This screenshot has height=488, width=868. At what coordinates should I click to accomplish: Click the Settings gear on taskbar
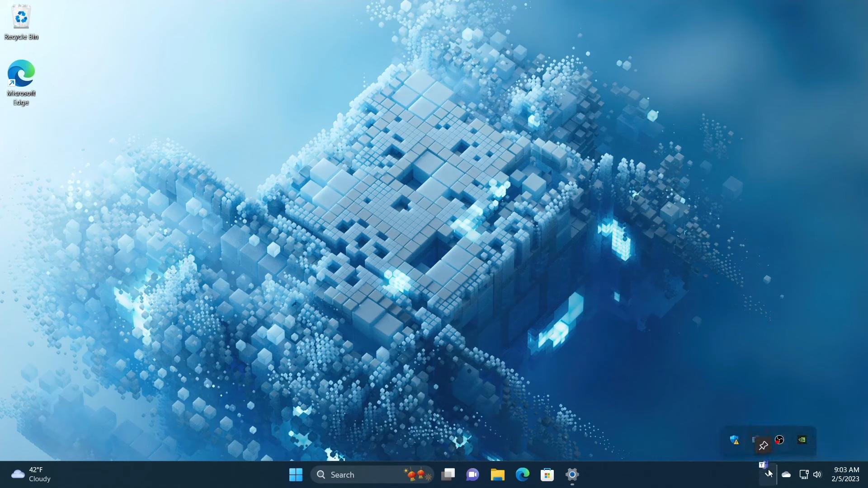pos(572,474)
